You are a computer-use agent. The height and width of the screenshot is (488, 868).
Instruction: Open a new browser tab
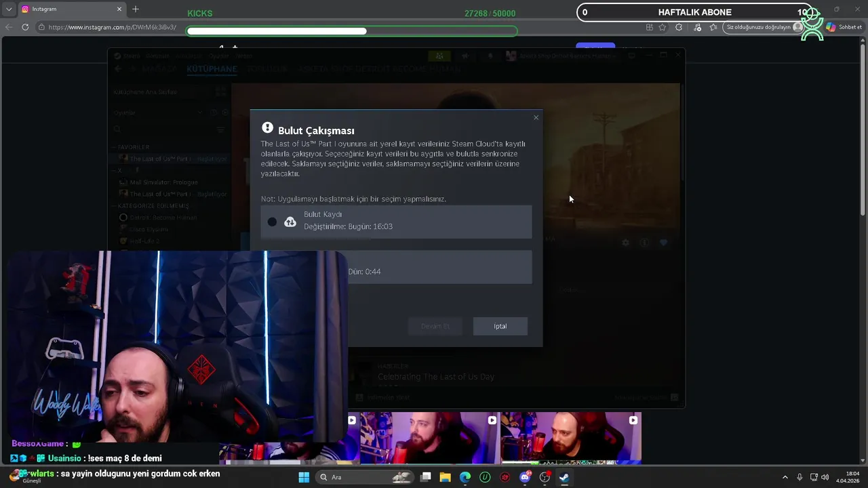(x=136, y=9)
